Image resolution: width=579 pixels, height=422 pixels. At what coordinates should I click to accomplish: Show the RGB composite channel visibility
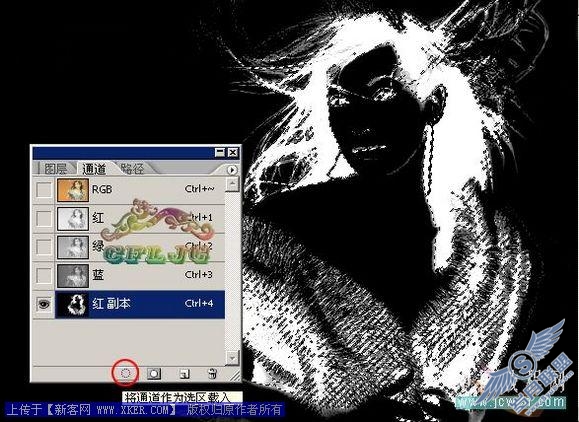pyautogui.click(x=44, y=190)
